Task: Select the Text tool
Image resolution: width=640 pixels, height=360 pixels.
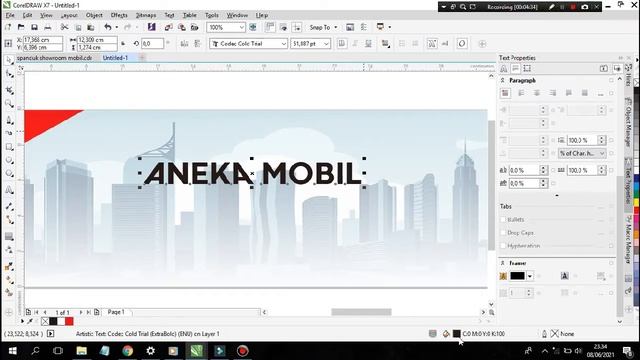Action: click(x=9, y=190)
